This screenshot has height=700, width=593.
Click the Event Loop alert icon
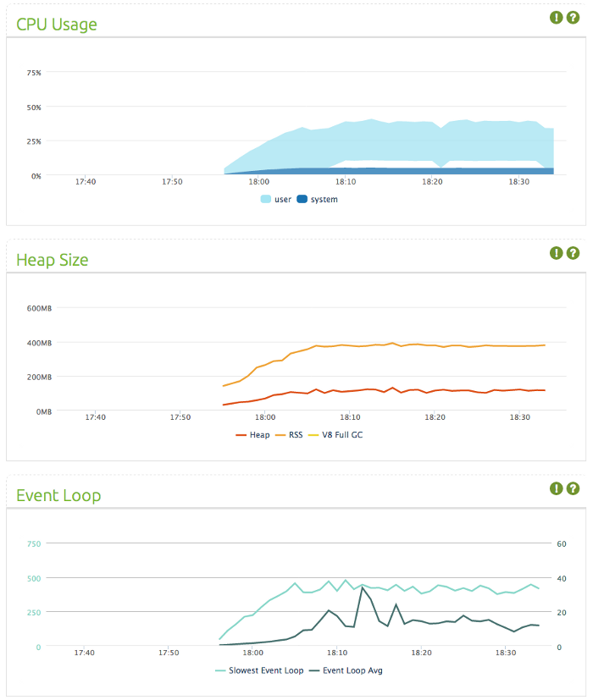pos(556,488)
